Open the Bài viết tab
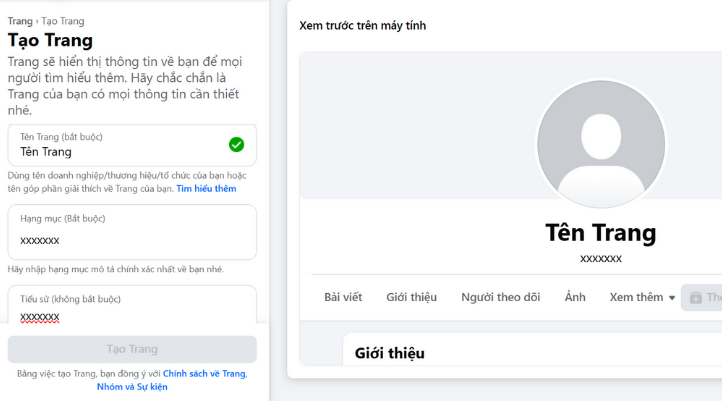This screenshot has width=722, height=401. tap(343, 297)
